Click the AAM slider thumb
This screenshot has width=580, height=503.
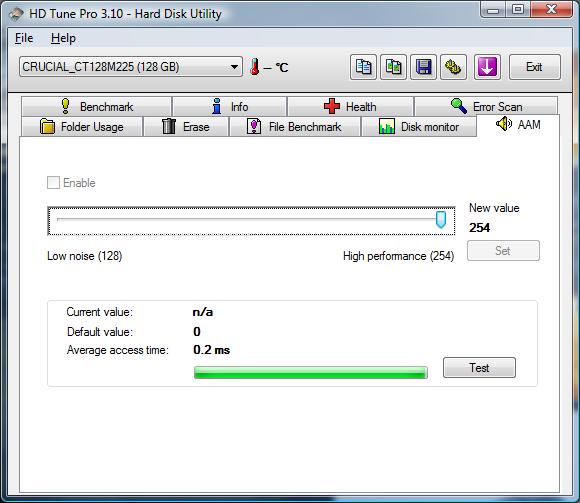(x=441, y=220)
